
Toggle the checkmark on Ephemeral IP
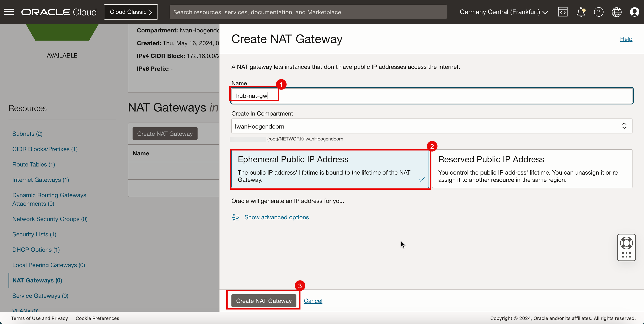tap(422, 179)
